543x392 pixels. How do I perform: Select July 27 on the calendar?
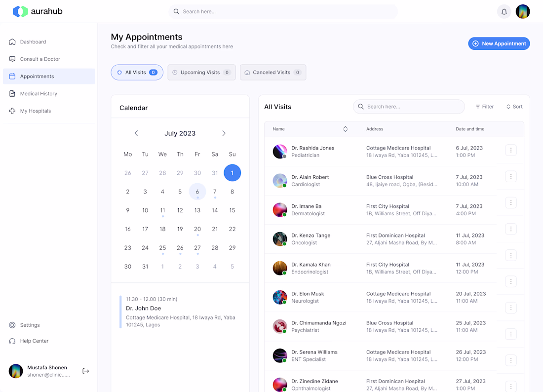[x=197, y=248]
